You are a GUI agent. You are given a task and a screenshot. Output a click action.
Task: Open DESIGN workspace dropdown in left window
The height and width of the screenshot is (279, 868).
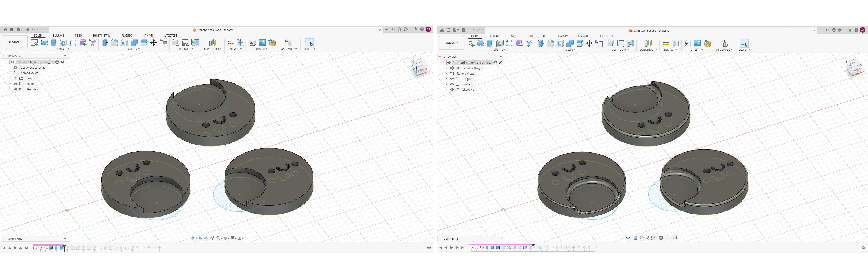click(15, 42)
